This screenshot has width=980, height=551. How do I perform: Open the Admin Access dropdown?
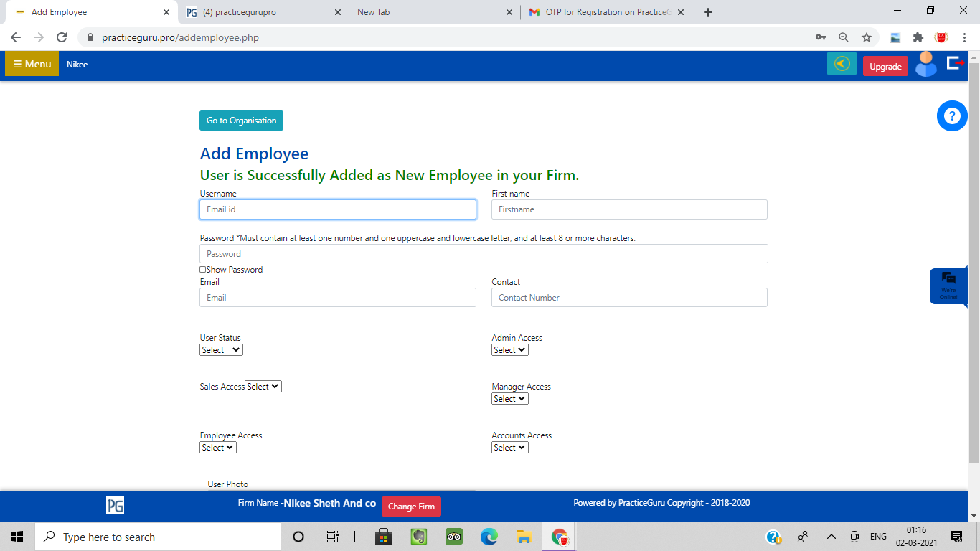(510, 350)
